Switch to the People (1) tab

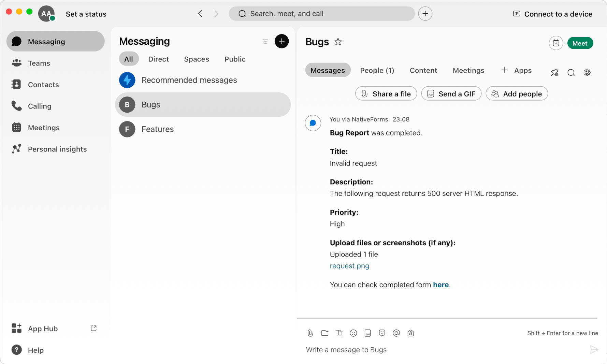(x=377, y=70)
